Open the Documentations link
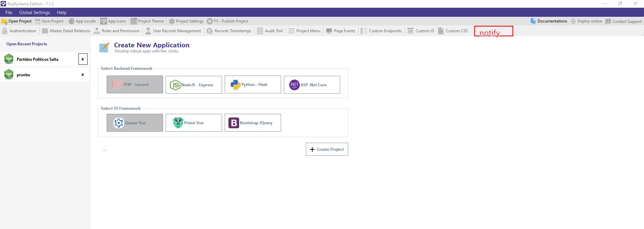644x229 pixels. [x=549, y=21]
